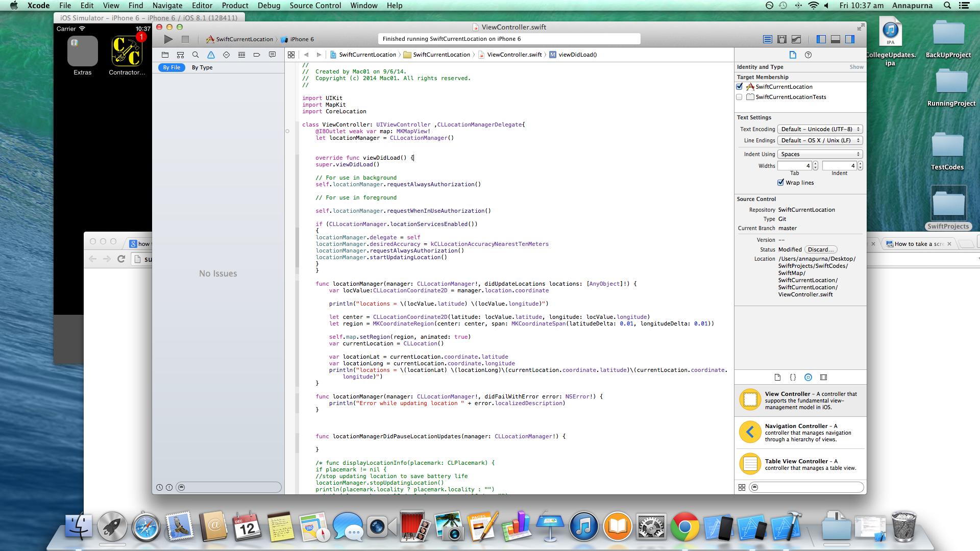Uncheck SwiftCurrentLocation target membership

click(x=740, y=87)
